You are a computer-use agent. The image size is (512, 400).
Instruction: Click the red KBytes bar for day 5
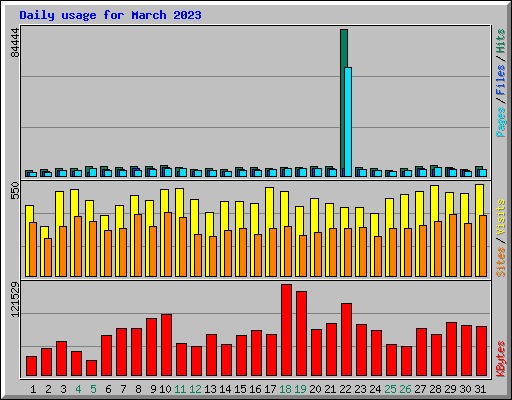coord(91,368)
